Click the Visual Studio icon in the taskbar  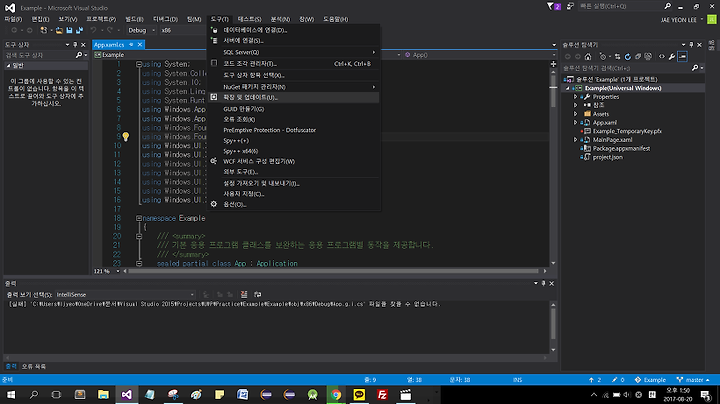click(x=127, y=394)
